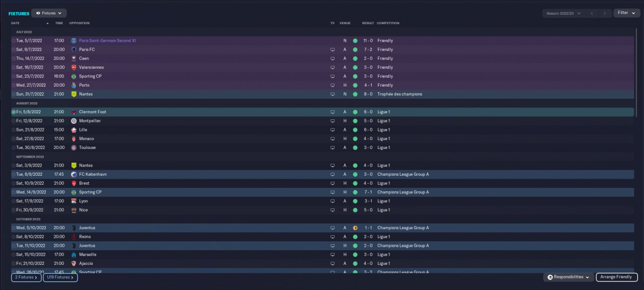Click the TV icon on Caen fixture row
Screen dimensions: 644x290
(x=332, y=58)
